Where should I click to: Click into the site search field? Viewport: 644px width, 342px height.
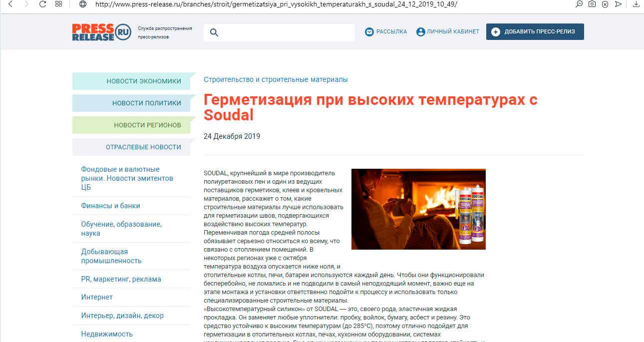coord(279,32)
